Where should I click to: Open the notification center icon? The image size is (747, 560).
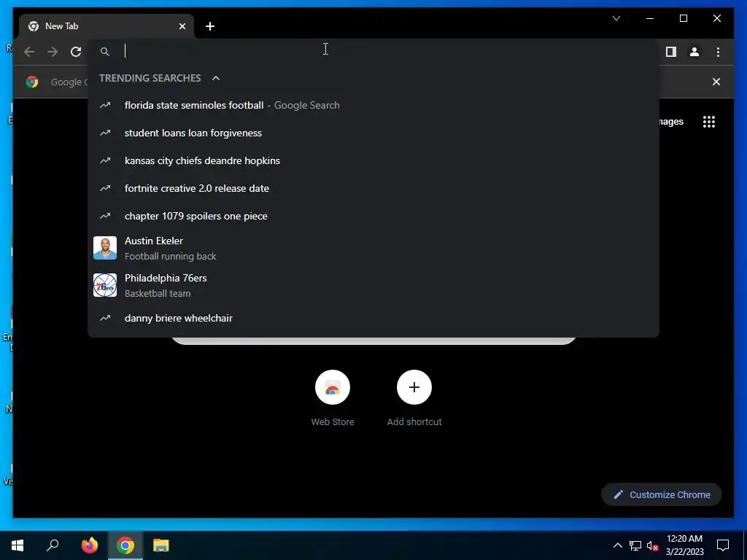(723, 545)
